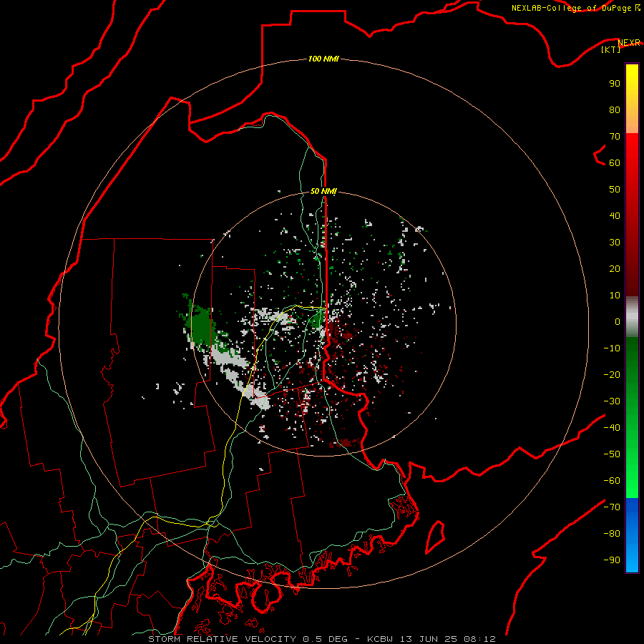Click the 10 value on velocity scale
Viewport: 644px width, 644px height.
point(615,296)
